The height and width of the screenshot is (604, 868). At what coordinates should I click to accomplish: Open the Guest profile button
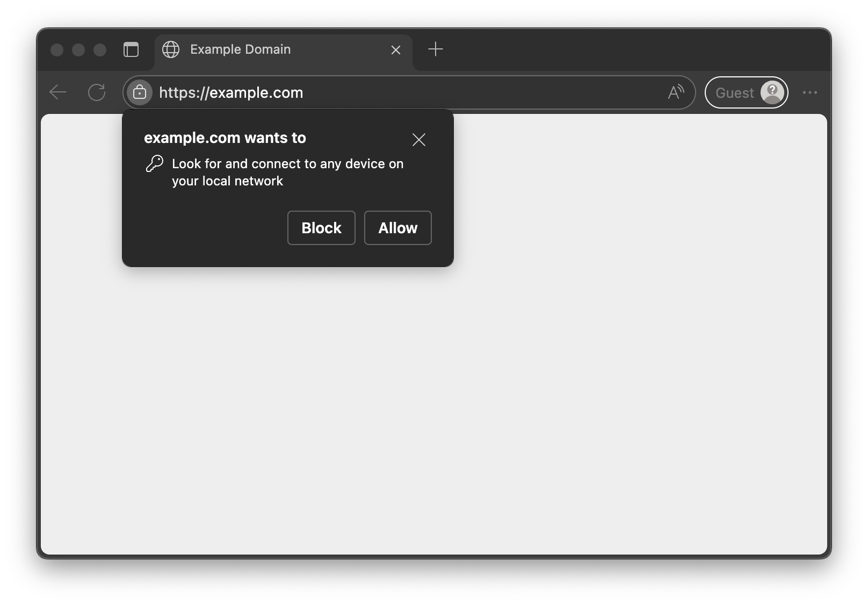coord(746,92)
